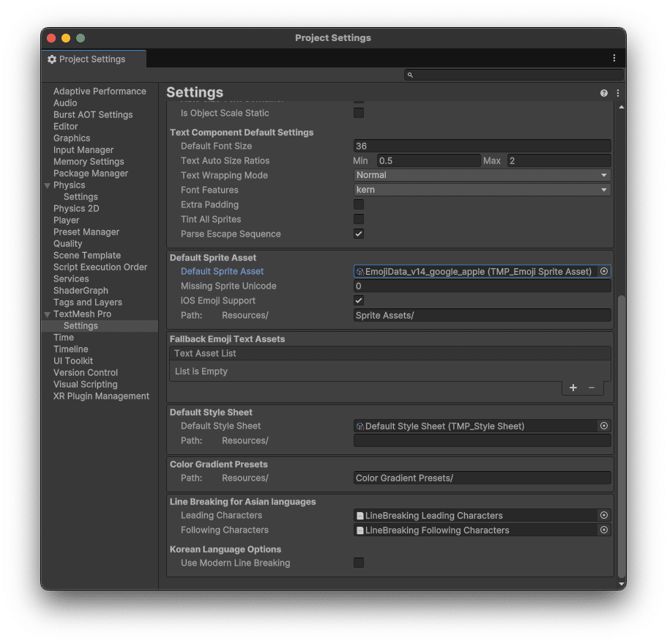This screenshot has height=644, width=667.
Task: Select Quality settings category
Action: coord(67,243)
